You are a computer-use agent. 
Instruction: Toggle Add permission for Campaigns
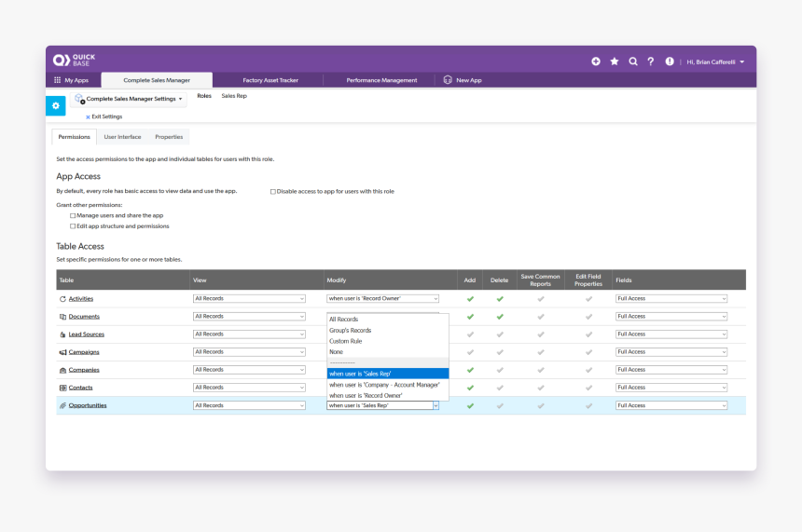pyautogui.click(x=470, y=352)
